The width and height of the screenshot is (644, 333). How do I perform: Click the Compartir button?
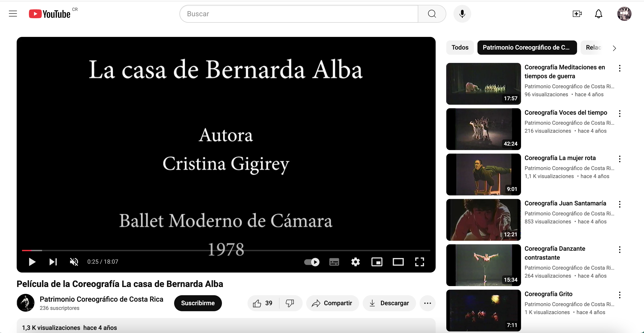click(x=332, y=303)
